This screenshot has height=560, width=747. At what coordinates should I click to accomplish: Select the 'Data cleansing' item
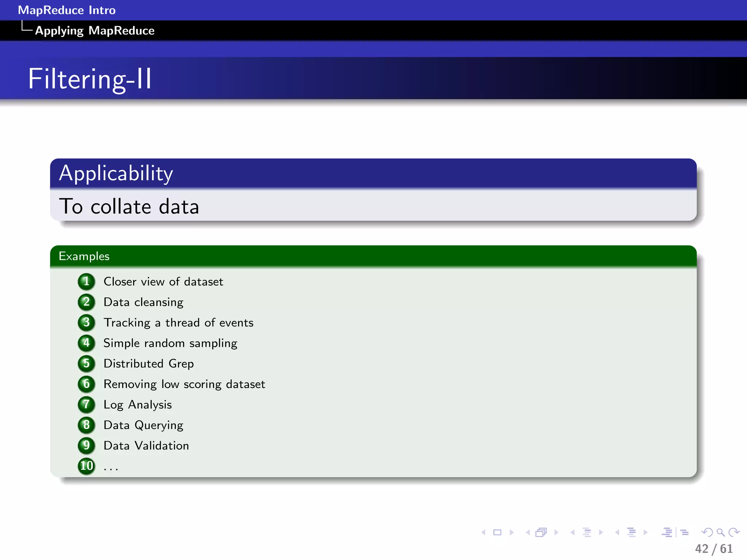(x=143, y=302)
